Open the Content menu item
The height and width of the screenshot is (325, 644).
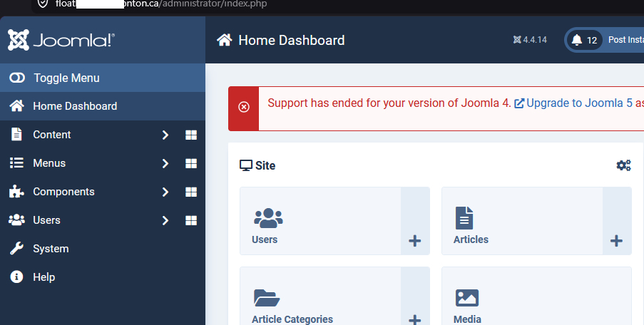(x=52, y=135)
